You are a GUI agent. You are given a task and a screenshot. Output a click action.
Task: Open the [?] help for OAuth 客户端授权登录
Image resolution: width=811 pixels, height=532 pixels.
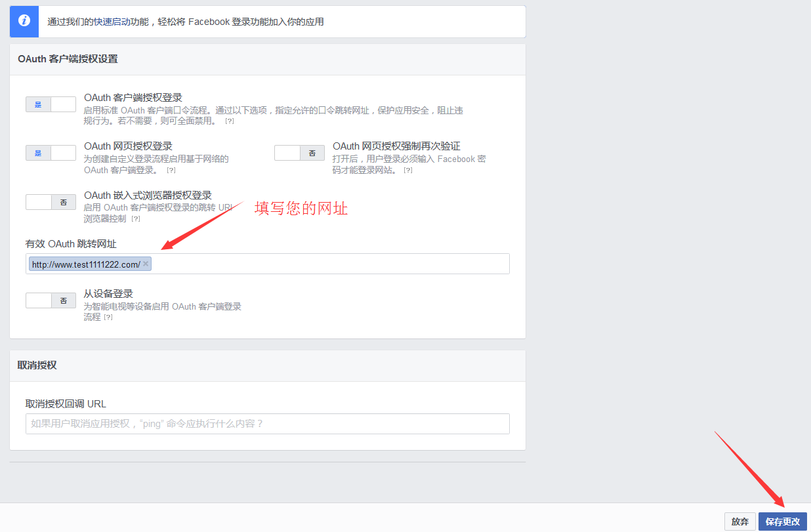tap(230, 121)
